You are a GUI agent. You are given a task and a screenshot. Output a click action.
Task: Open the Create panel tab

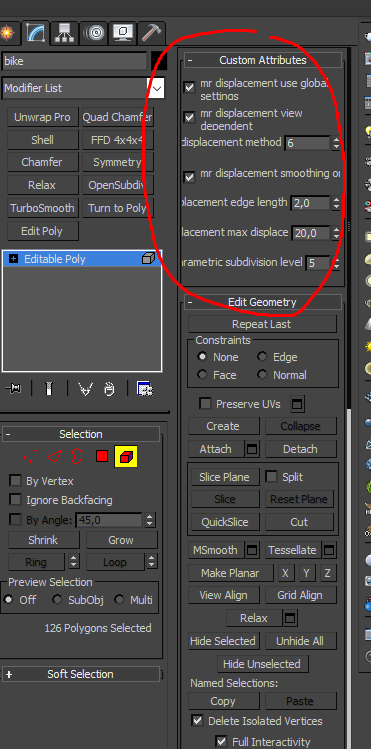7,33
